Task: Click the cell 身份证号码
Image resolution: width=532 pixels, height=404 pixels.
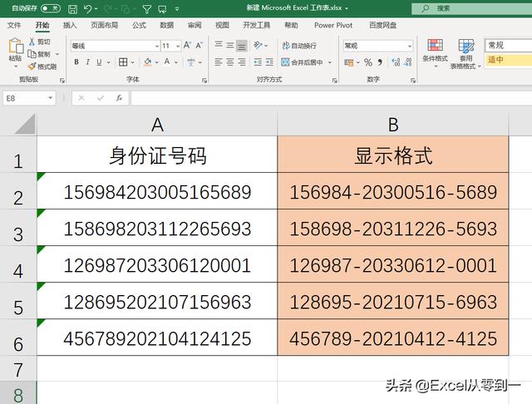Action: [157, 155]
